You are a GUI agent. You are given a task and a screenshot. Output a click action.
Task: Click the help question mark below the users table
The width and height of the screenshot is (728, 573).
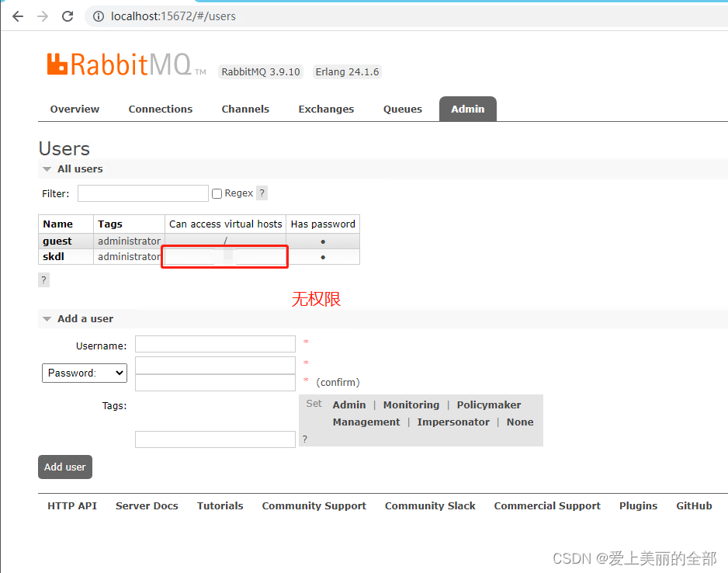tap(43, 280)
